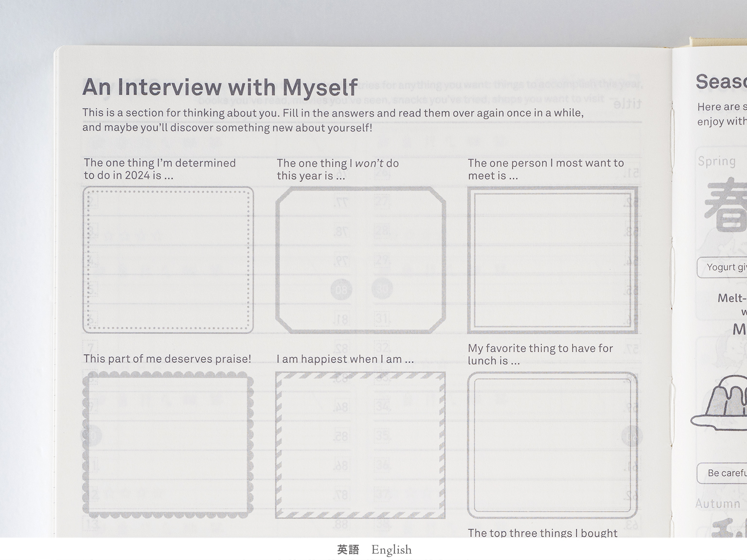
Task: Click inside the dotted-border answer box
Action: [168, 260]
